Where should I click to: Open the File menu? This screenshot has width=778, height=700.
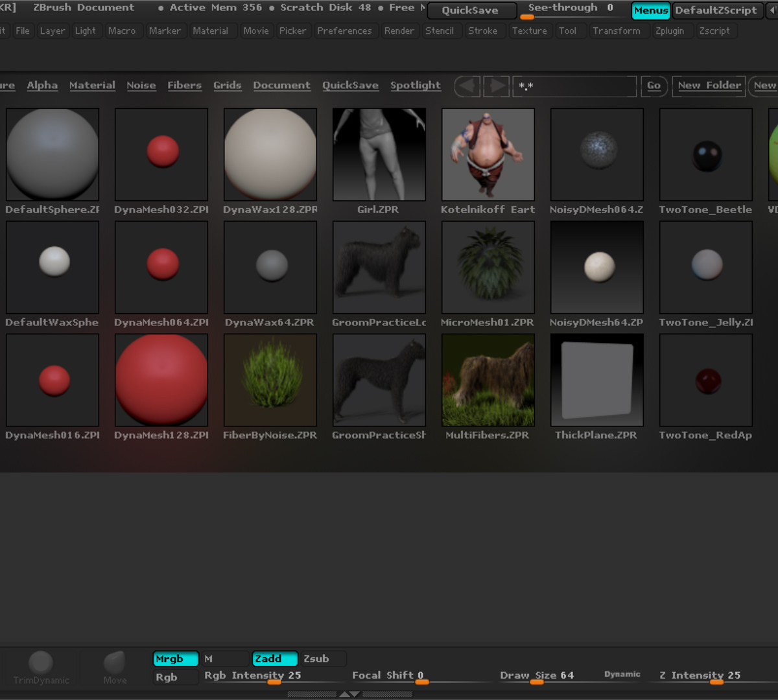[23, 30]
